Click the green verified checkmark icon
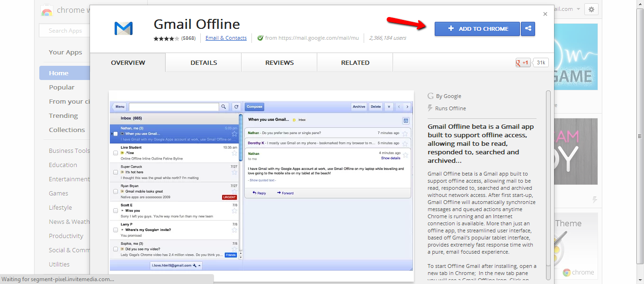644x284 pixels. click(x=260, y=38)
